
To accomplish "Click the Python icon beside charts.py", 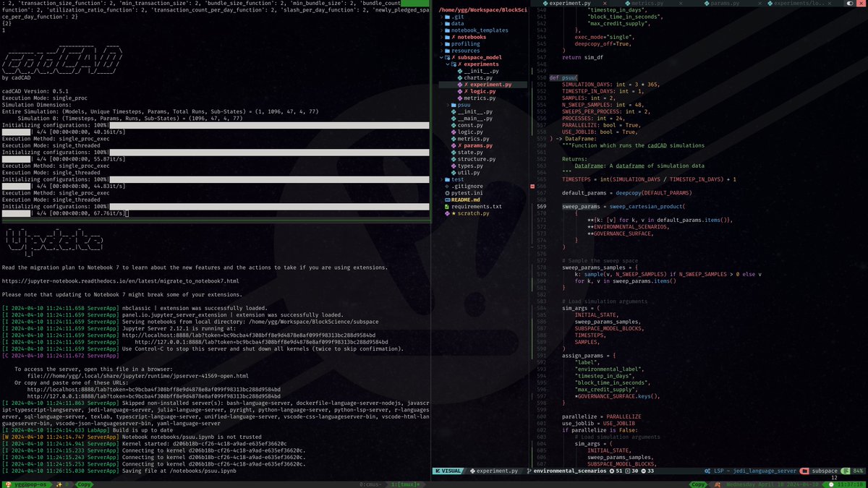I will 461,77.
